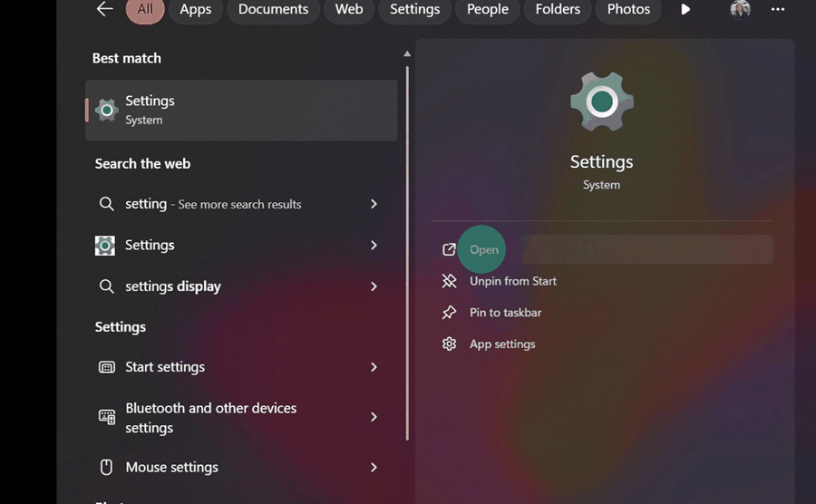This screenshot has height=504, width=816.
Task: Click the play arrow to show more filters
Action: (x=685, y=9)
